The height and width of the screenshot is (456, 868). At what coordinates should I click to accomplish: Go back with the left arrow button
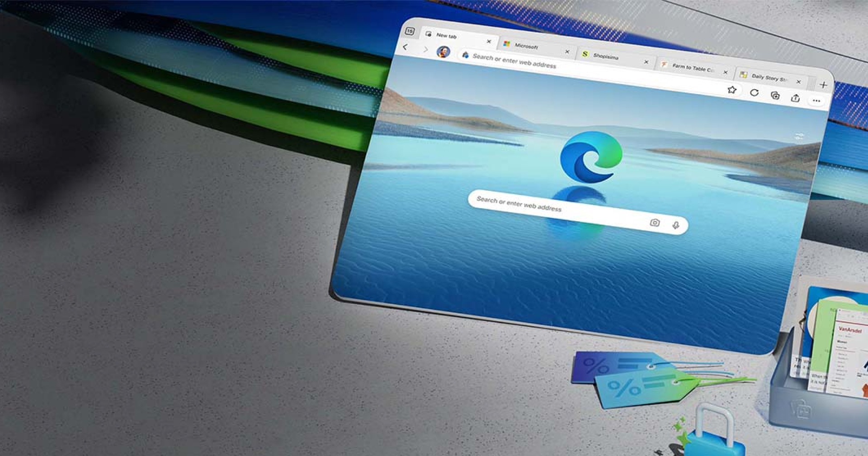[405, 47]
